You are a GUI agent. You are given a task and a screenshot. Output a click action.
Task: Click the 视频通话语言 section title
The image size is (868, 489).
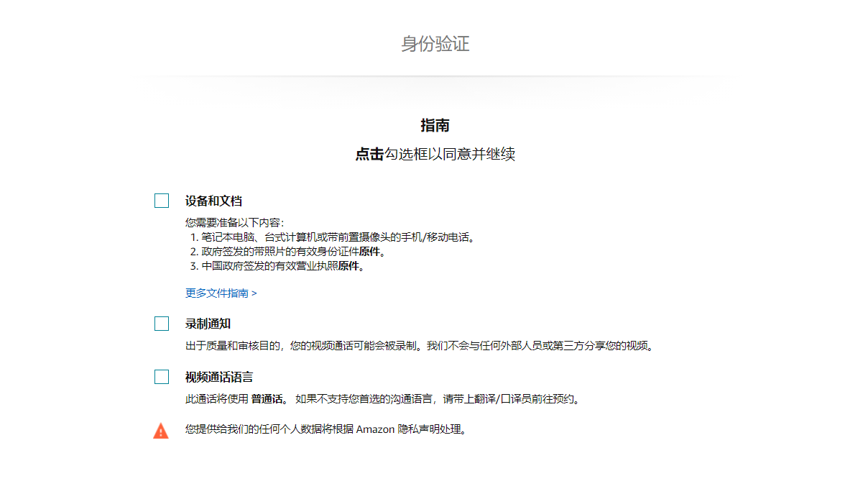coord(219,377)
